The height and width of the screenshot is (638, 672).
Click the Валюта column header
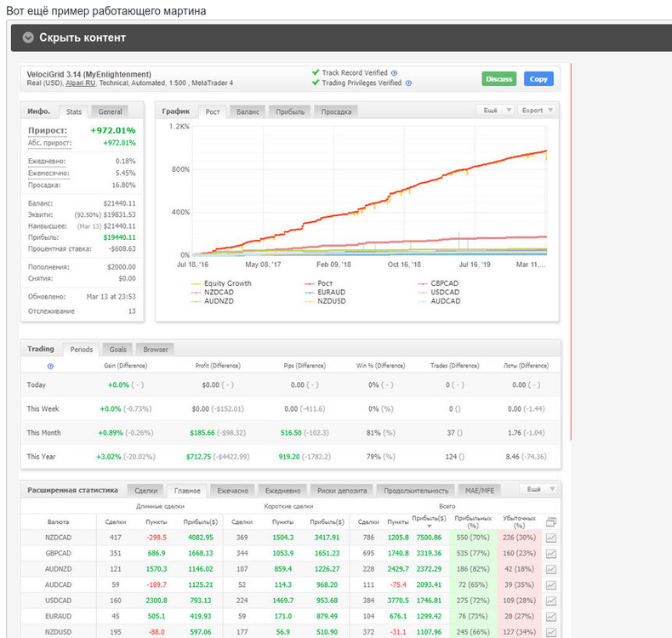[59, 522]
